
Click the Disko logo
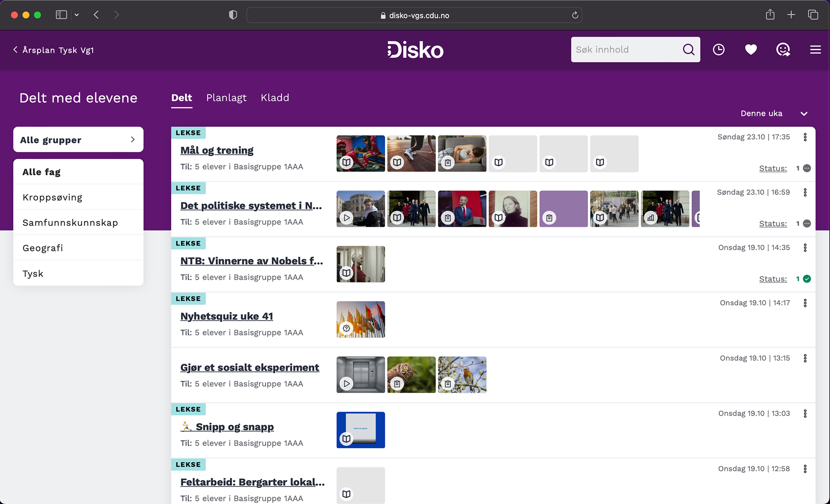[x=415, y=50]
